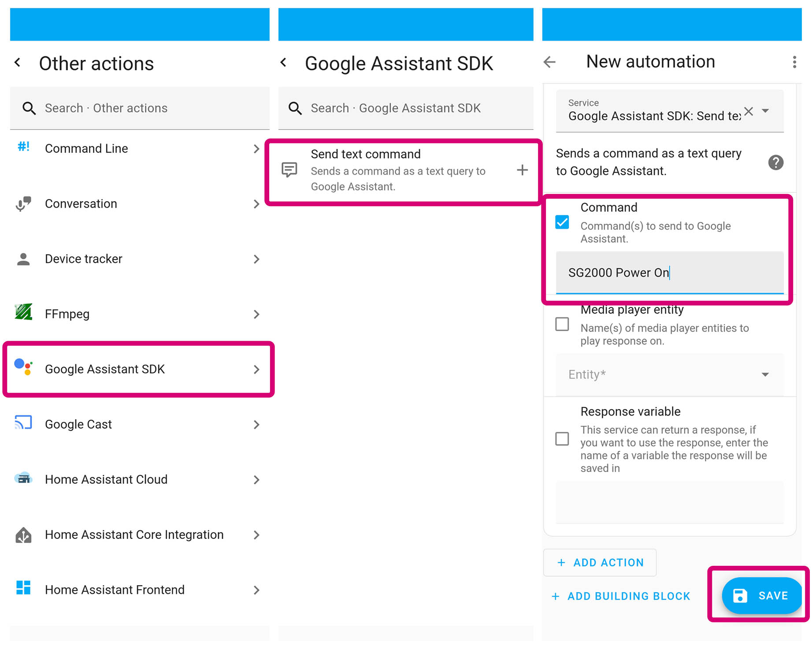Enable the Media player entity checkbox
This screenshot has height=649, width=812.
coord(562,324)
